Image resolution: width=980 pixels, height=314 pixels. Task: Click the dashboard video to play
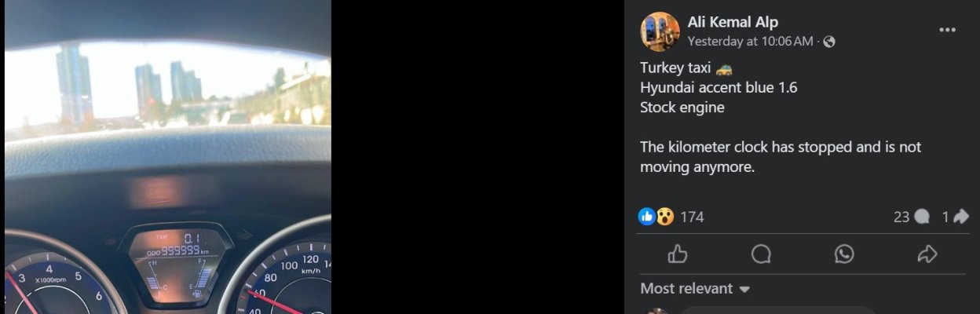[x=167, y=157]
